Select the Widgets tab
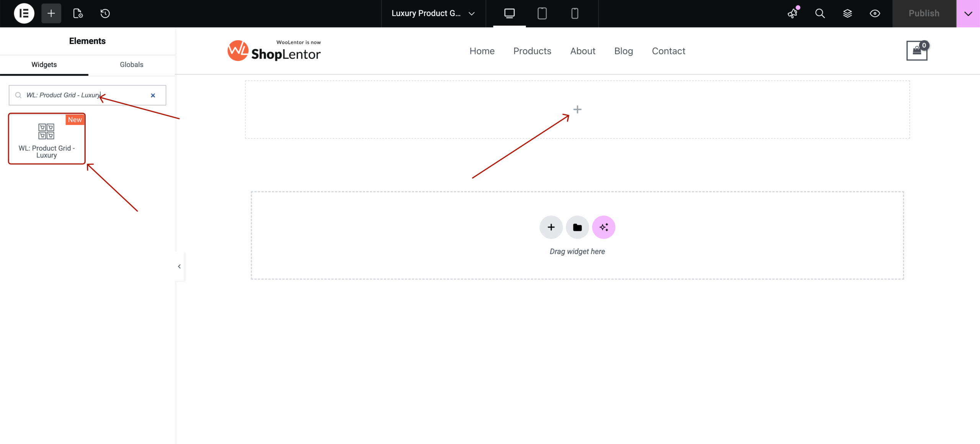980x444 pixels. pyautogui.click(x=44, y=65)
